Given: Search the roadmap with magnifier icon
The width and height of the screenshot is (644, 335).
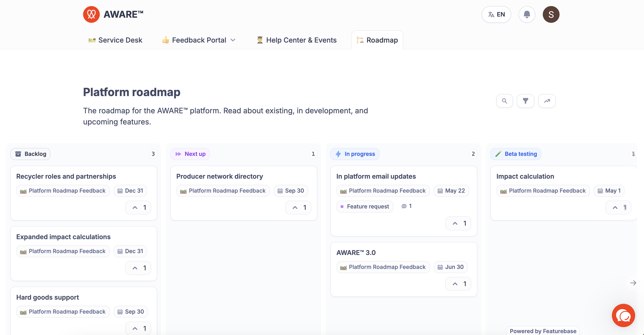Looking at the screenshot, I should [504, 101].
